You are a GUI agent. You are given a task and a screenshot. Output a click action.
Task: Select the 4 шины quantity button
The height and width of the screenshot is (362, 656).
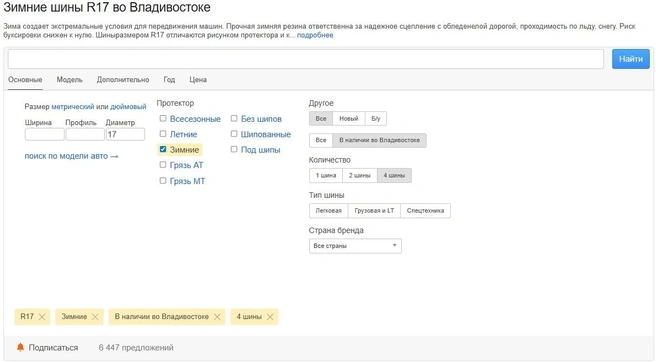pos(394,175)
